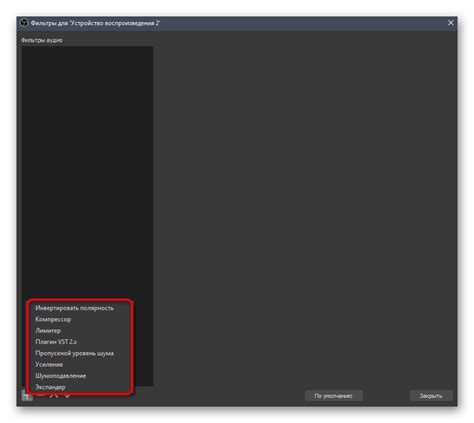474x423 pixels.
Task: Click the remove filter minus icon
Action: tap(41, 396)
